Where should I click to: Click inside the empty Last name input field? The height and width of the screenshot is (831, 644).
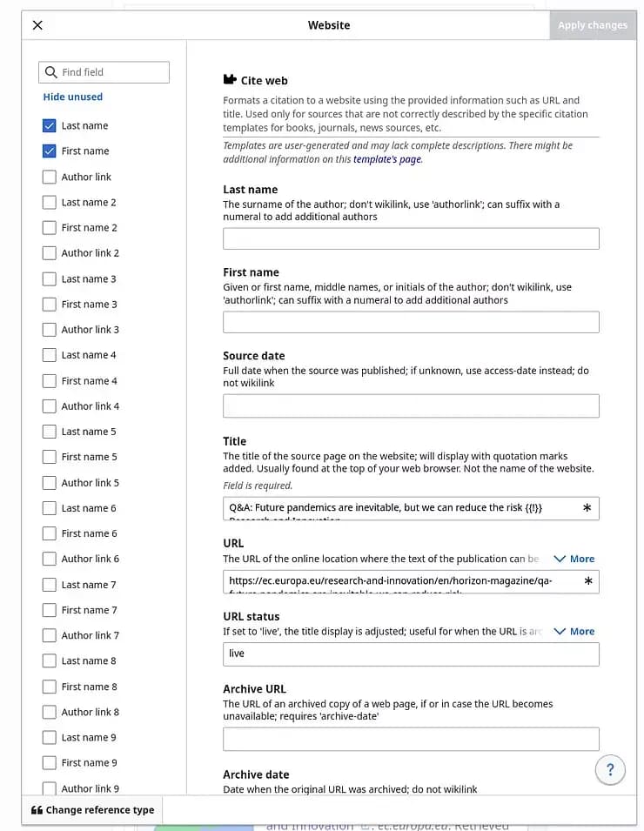tap(410, 238)
